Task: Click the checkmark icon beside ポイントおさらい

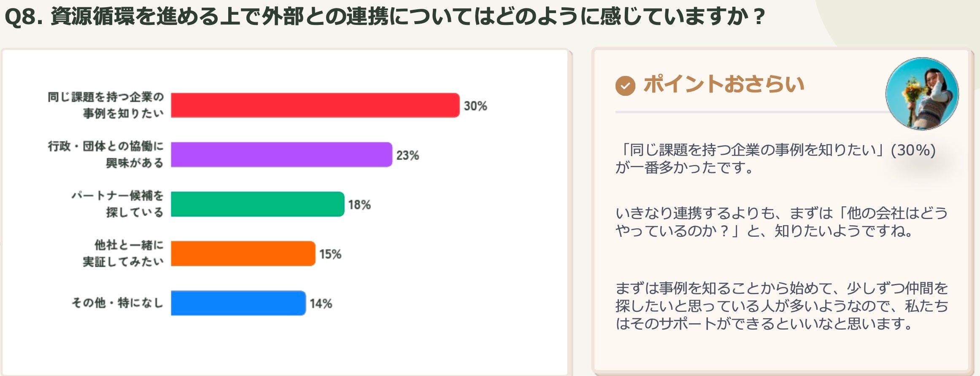Action: (625, 86)
